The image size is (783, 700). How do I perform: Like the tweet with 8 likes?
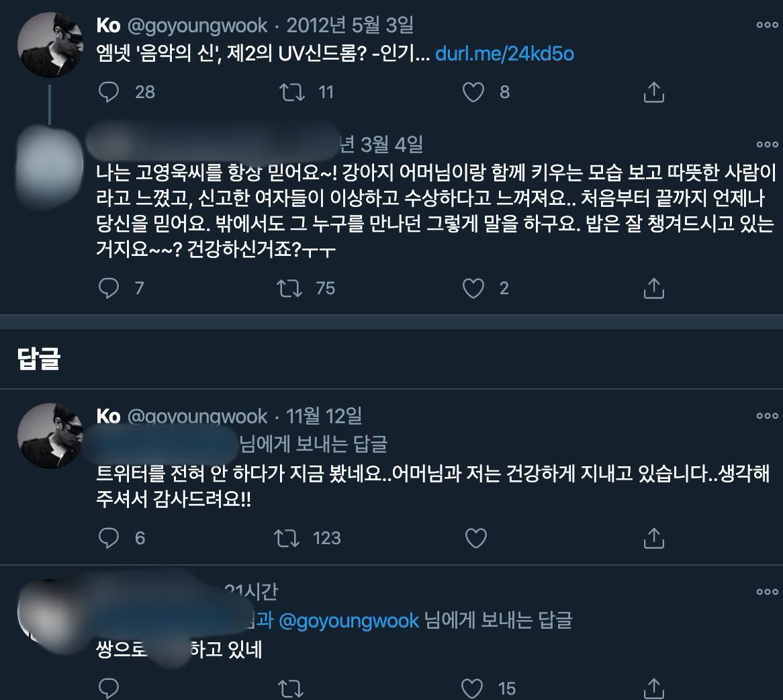473,92
